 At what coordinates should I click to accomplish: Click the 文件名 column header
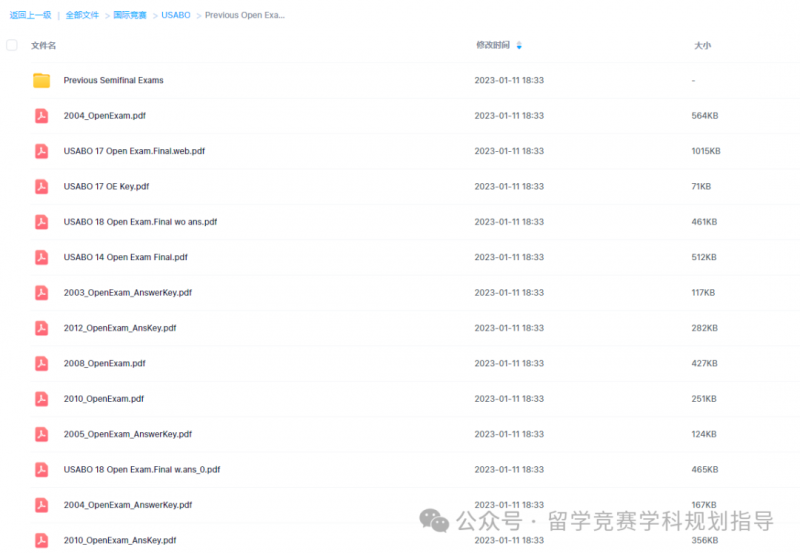point(43,45)
